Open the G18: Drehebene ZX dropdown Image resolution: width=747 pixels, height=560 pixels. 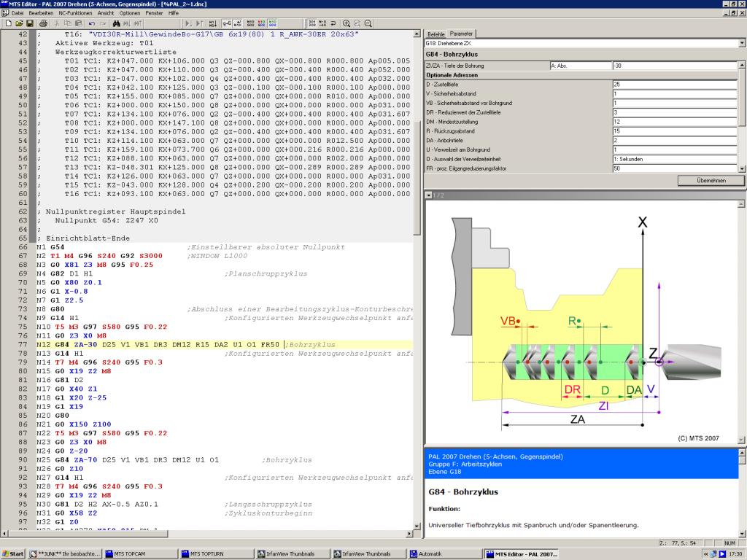[742, 43]
